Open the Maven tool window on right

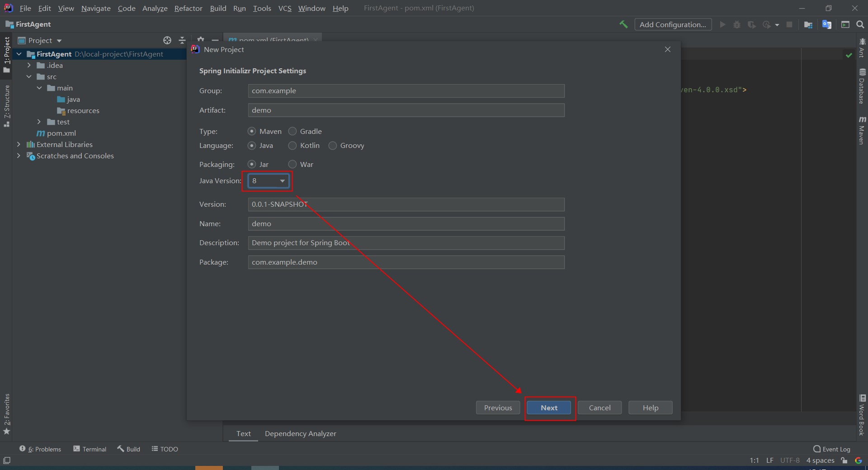coord(862,130)
